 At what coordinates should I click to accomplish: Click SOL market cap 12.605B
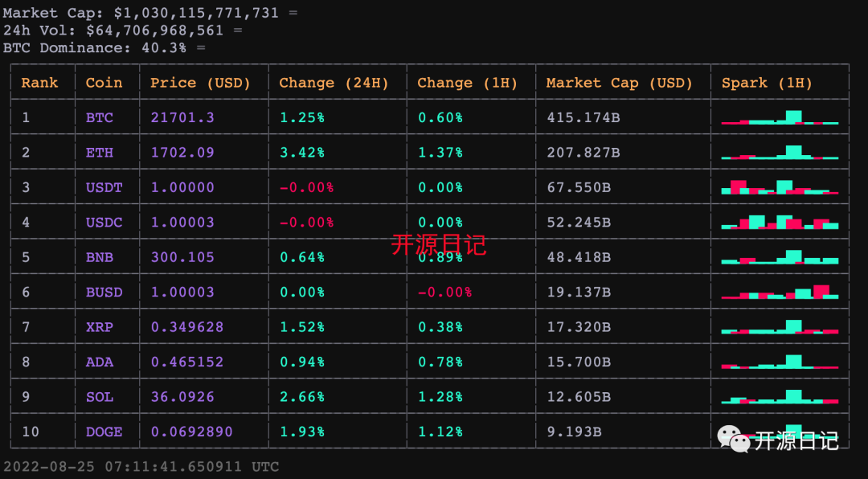pos(579,397)
